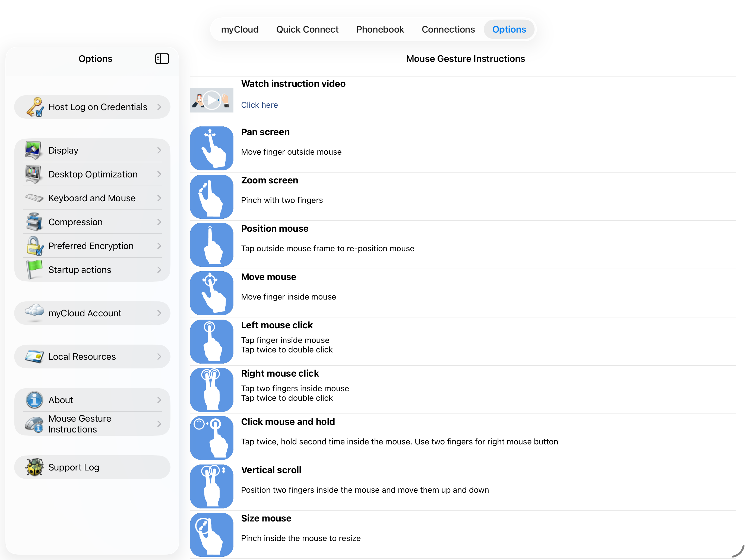Click the myCloud Account cloud icon

pos(34,312)
